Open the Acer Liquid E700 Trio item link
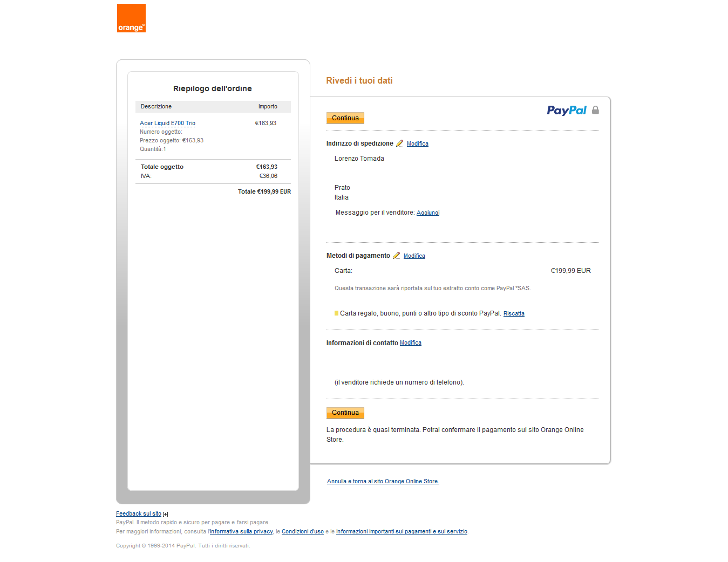Screen dimensions: 728x562 tap(167, 124)
